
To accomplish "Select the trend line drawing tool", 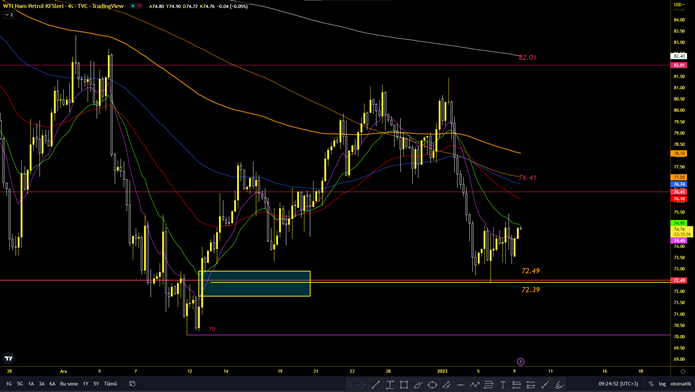I will coord(375,384).
